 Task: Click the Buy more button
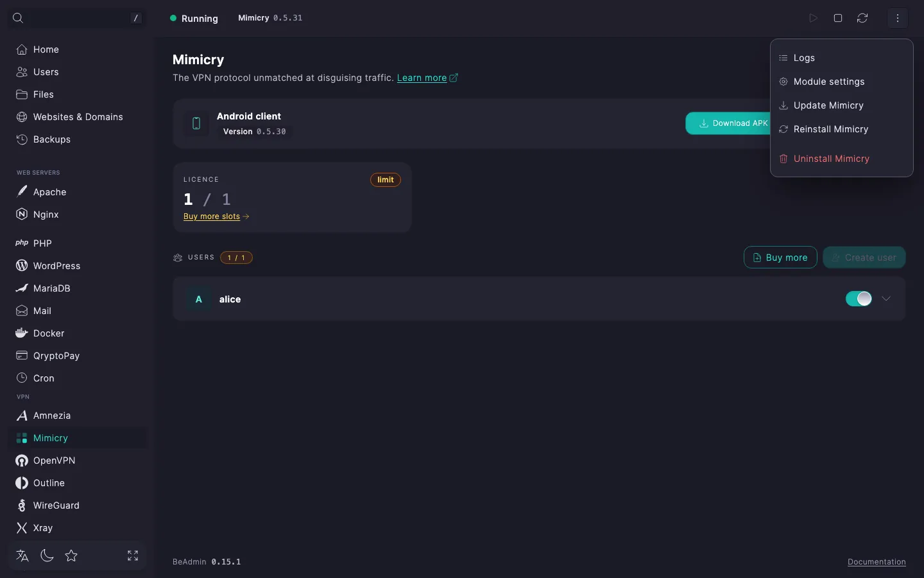[x=780, y=258]
